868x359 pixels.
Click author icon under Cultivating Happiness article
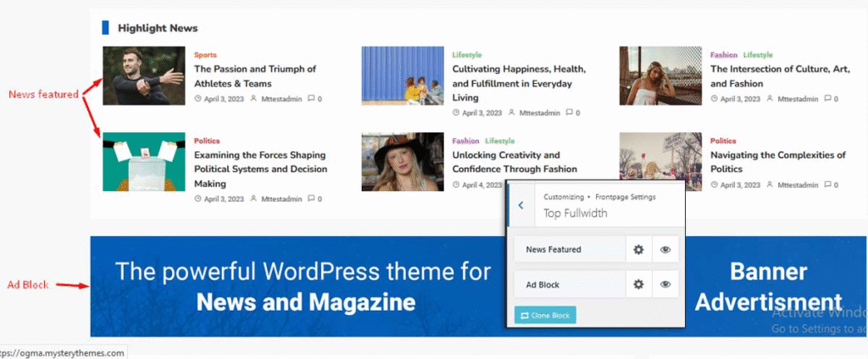tap(511, 113)
